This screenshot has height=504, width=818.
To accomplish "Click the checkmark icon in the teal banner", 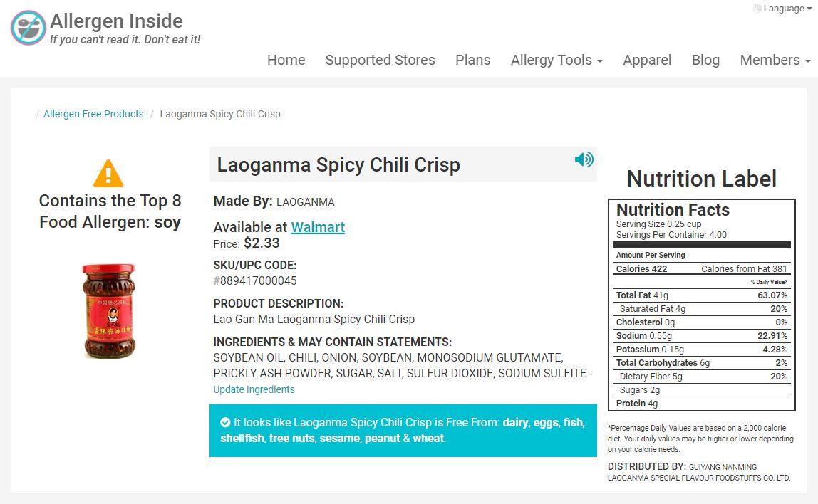I will pyautogui.click(x=225, y=422).
